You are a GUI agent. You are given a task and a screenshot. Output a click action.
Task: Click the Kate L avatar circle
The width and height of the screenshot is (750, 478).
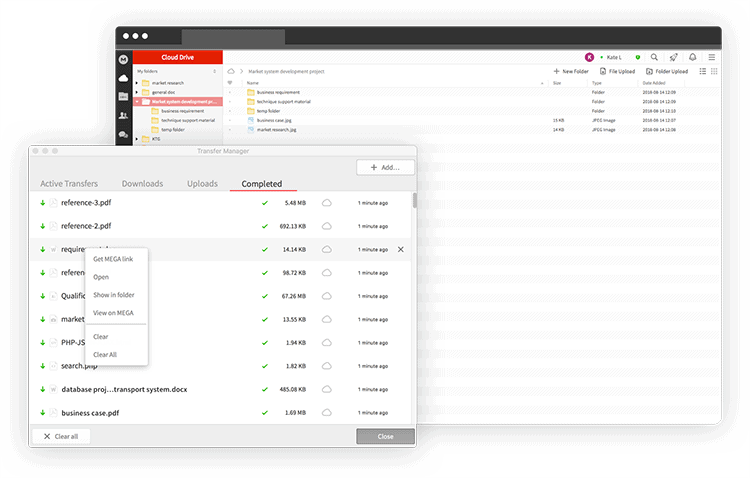point(589,57)
